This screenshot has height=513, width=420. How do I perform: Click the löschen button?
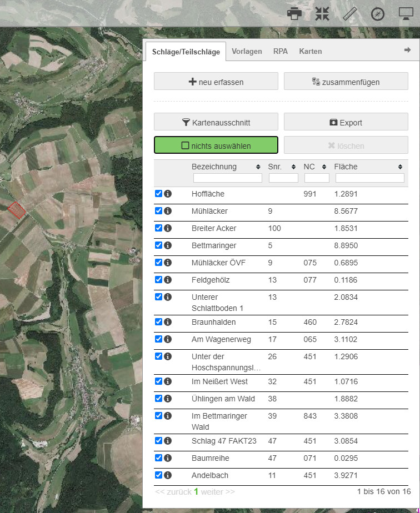(x=346, y=145)
